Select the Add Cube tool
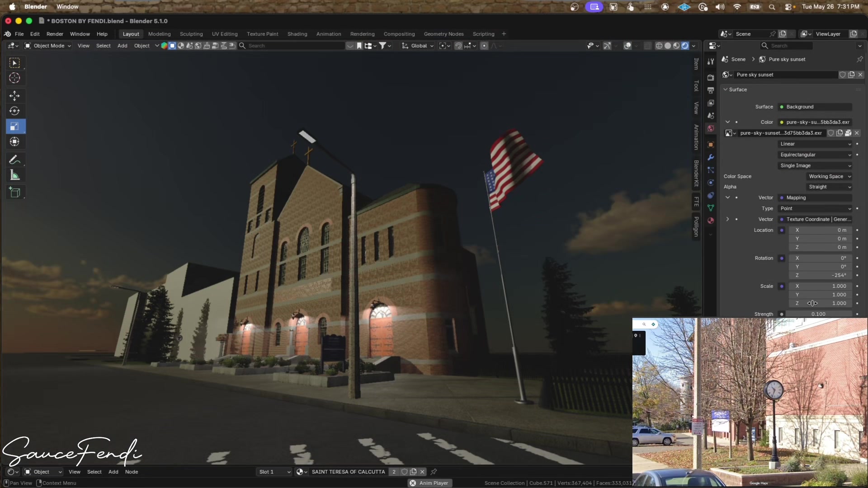Image resolution: width=868 pixels, height=488 pixels. pyautogui.click(x=14, y=192)
